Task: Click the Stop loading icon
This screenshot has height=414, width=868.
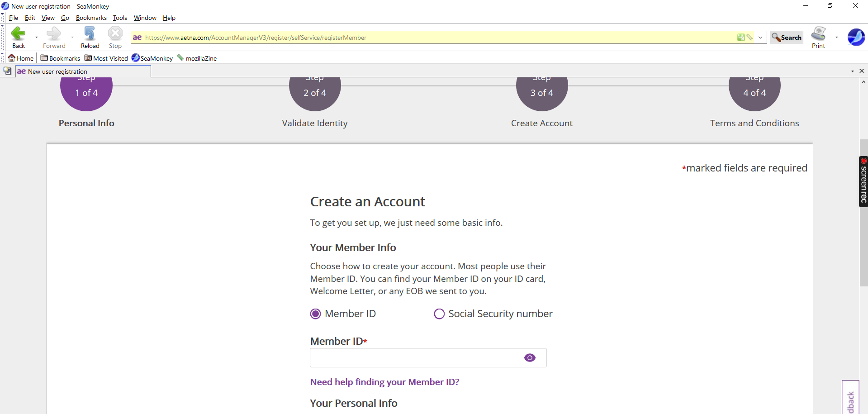Action: point(114,34)
